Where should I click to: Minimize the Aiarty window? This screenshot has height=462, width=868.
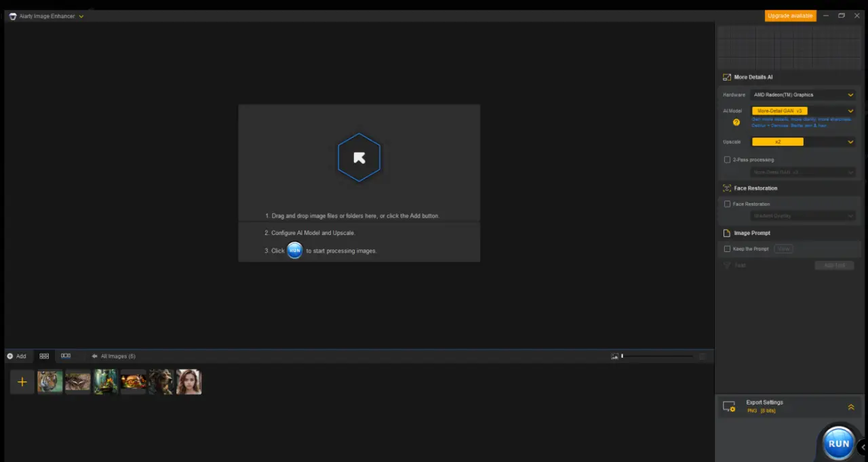click(826, 16)
